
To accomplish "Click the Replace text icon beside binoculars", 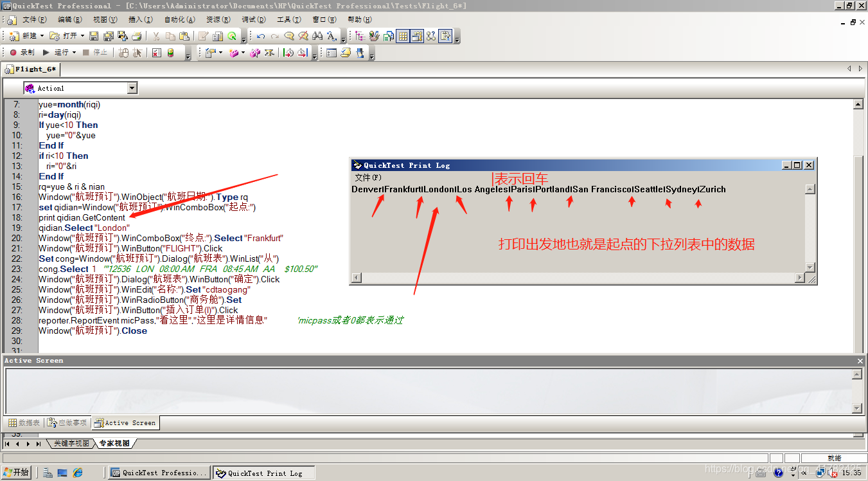I will tap(332, 36).
